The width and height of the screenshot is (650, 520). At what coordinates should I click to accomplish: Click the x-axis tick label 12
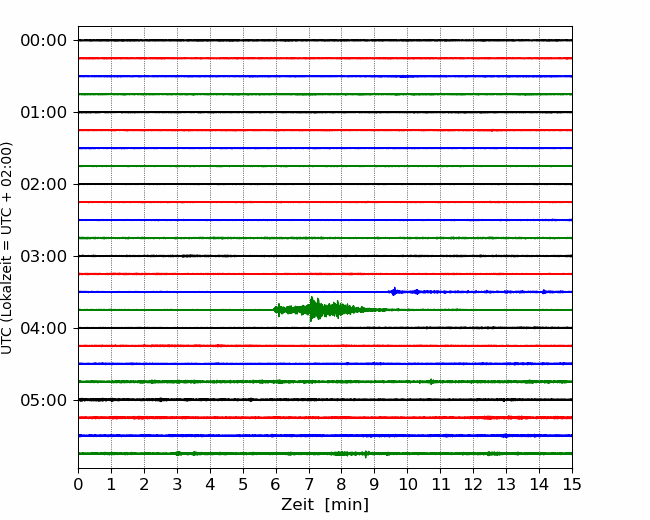point(473,484)
